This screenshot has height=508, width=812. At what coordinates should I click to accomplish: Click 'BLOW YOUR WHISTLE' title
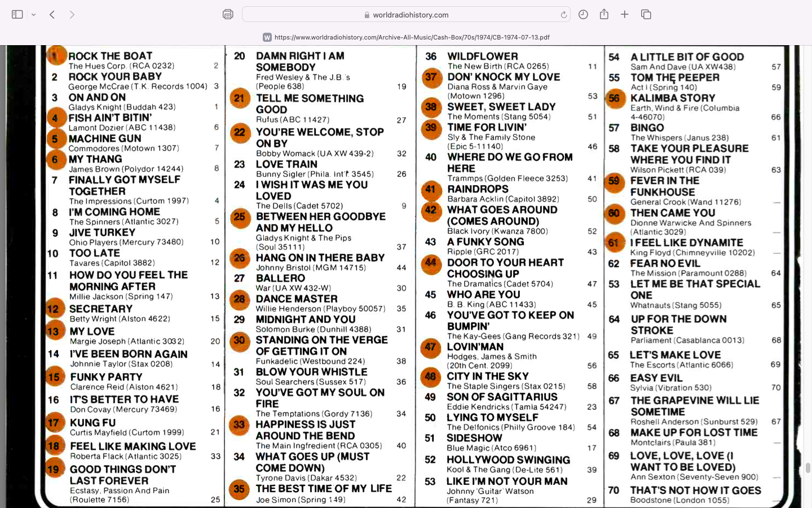[x=311, y=372]
